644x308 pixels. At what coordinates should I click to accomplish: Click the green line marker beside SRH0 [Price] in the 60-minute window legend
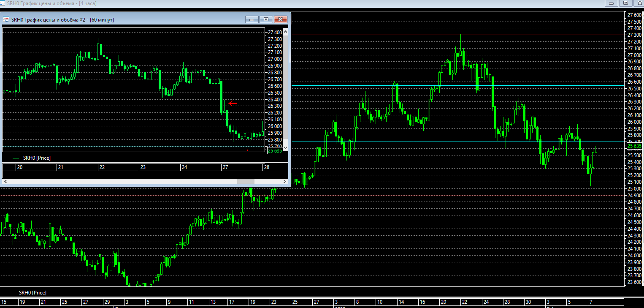pos(16,158)
